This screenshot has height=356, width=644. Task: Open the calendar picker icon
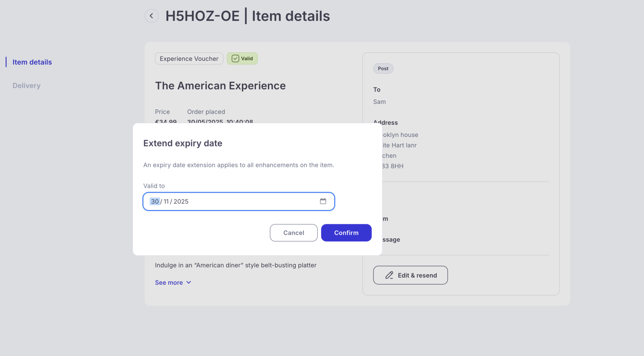[x=323, y=201]
